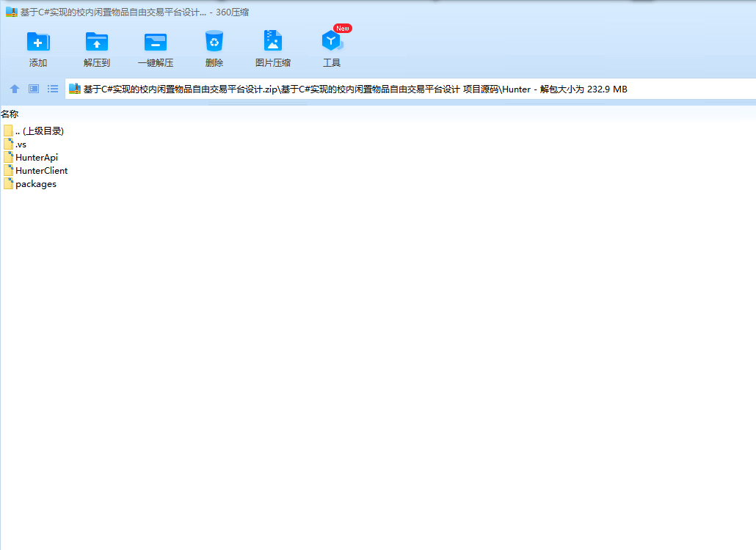The height and width of the screenshot is (550, 756).
Task: Select the 一键解压 one-click extract icon
Action: tap(156, 42)
